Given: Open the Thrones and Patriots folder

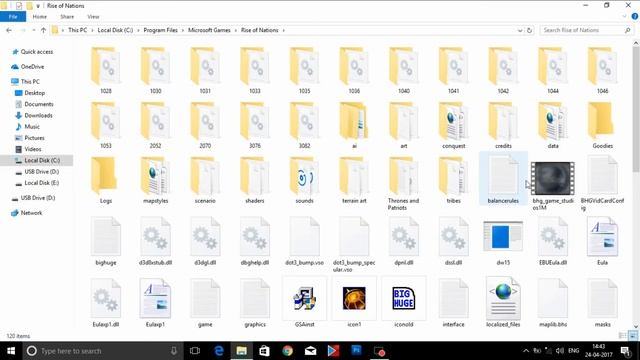Looking at the screenshot, I should [x=404, y=184].
